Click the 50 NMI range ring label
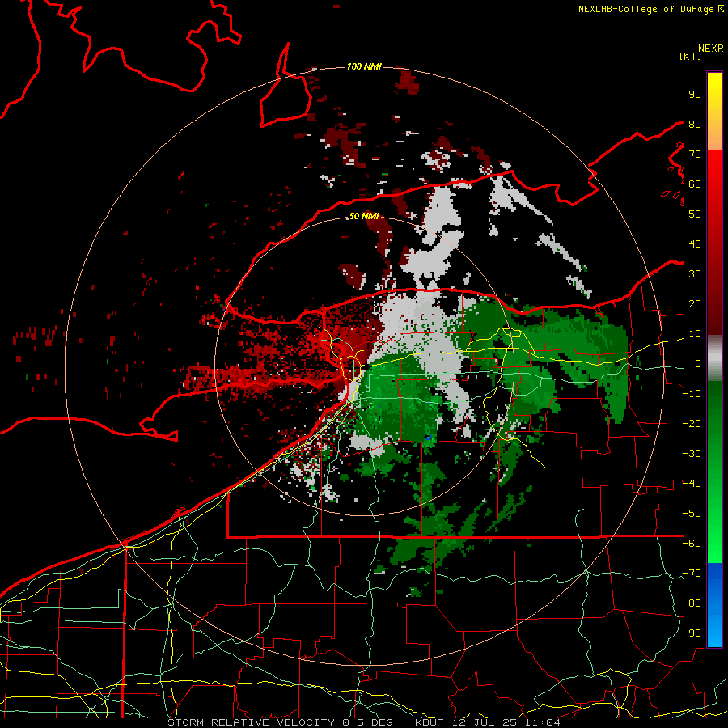The height and width of the screenshot is (728, 728). pyautogui.click(x=363, y=216)
